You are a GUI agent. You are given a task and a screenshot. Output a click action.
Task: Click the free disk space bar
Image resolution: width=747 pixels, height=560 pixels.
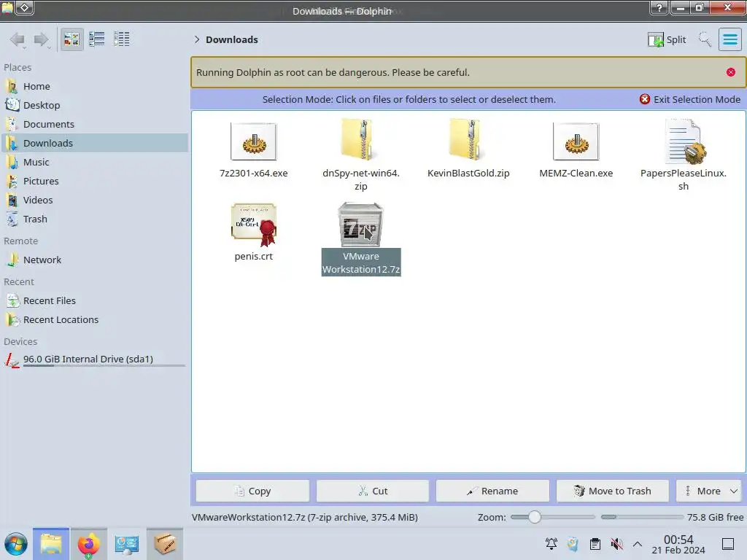[x=642, y=517]
